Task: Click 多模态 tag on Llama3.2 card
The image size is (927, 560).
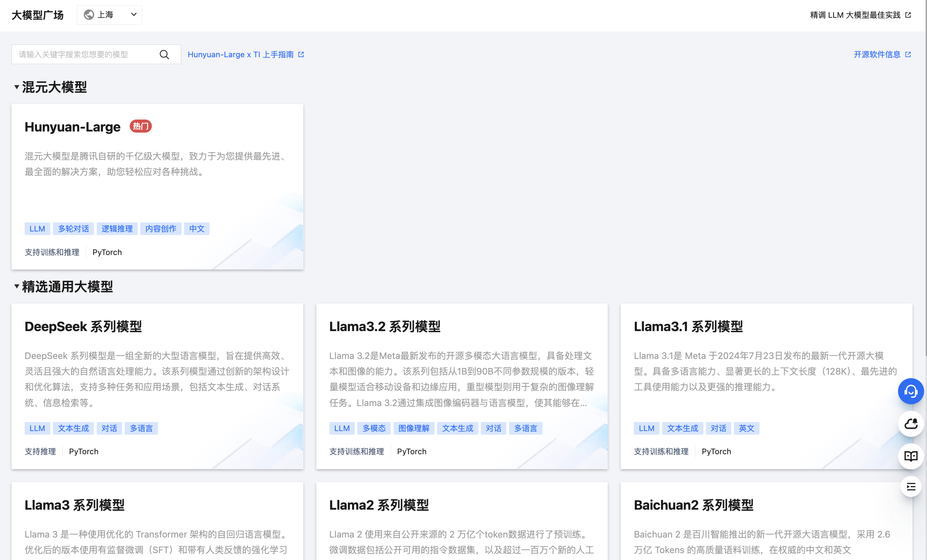Action: coord(374,429)
